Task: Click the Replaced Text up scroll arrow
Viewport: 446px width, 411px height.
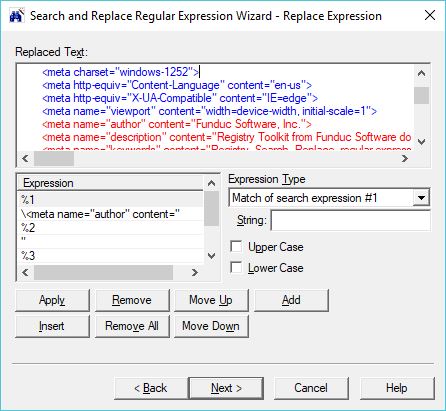Action: pyautogui.click(x=421, y=73)
